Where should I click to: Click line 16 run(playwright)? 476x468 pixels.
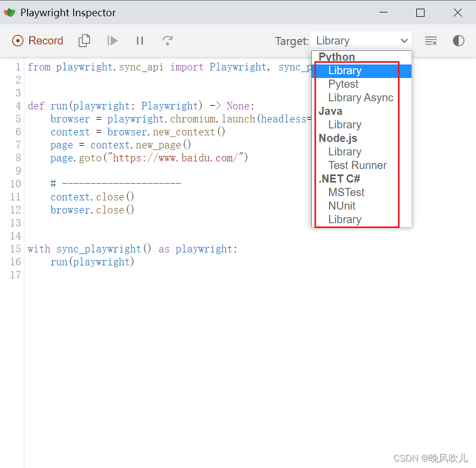tap(92, 262)
